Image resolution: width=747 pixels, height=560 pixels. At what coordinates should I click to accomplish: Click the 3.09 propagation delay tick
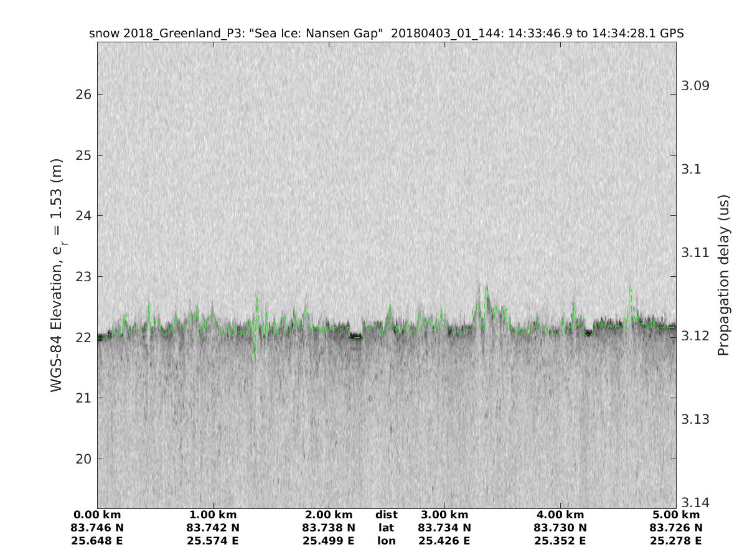coord(696,85)
